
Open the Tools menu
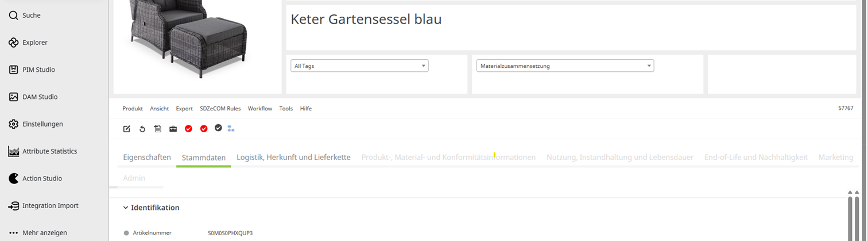click(286, 108)
